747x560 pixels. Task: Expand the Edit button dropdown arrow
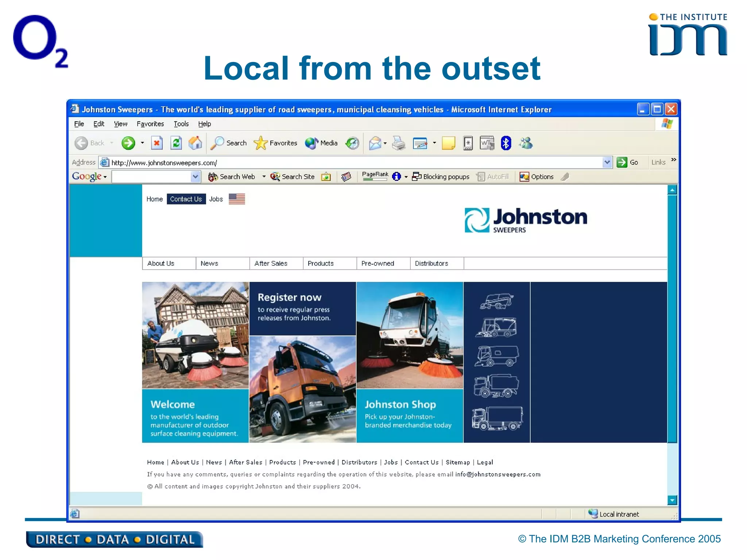[x=434, y=143]
